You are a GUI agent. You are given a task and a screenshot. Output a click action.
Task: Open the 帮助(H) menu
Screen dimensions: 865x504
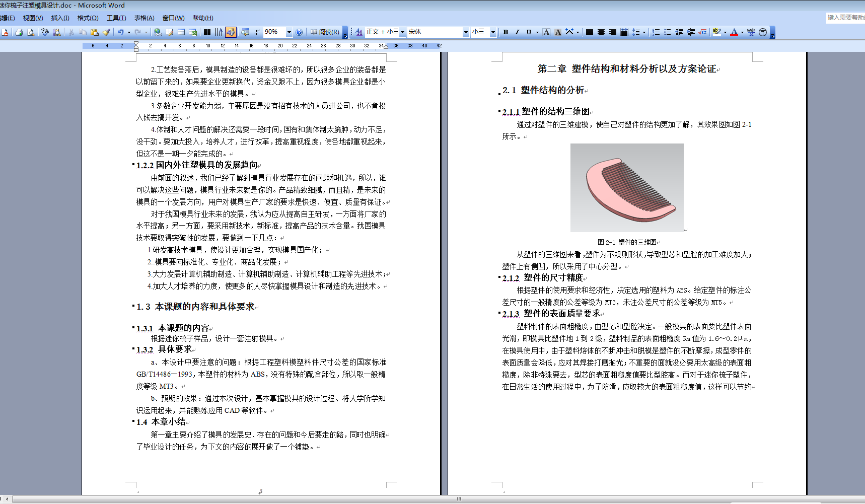point(203,18)
